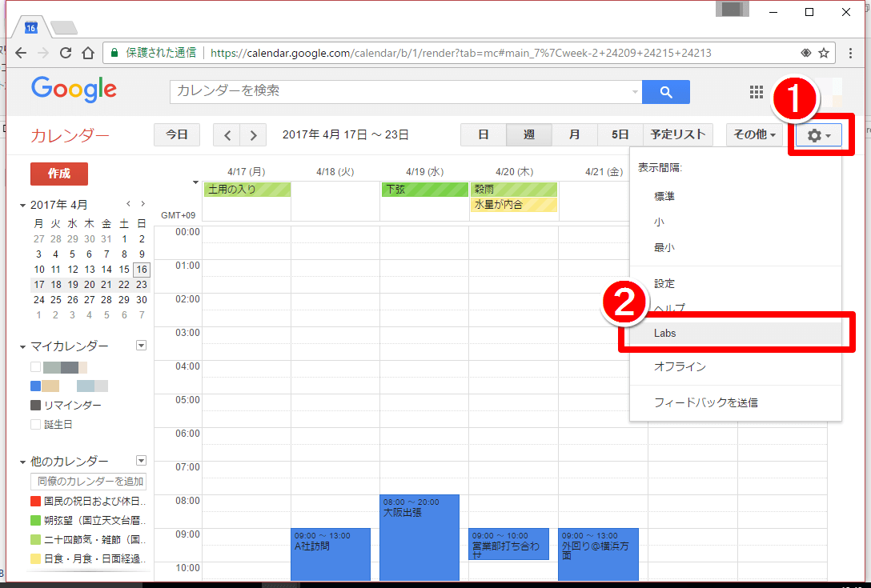
Task: Click the bookmark star icon
Action: (824, 52)
